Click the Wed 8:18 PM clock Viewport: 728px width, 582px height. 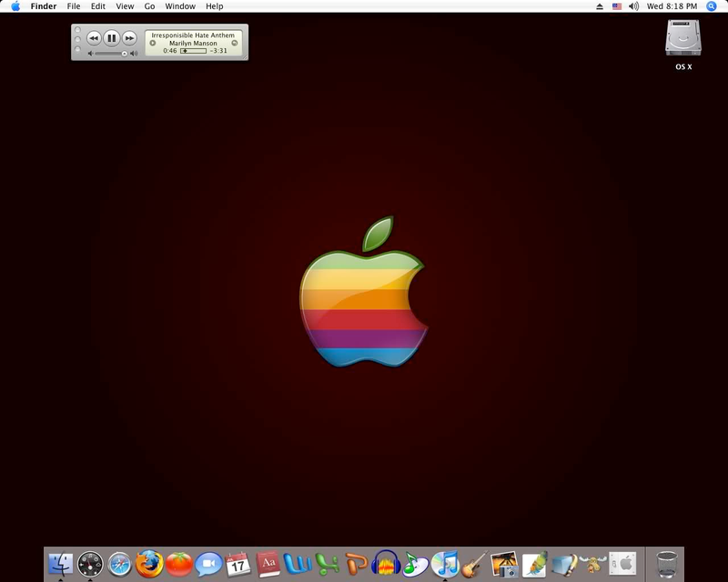(672, 6)
